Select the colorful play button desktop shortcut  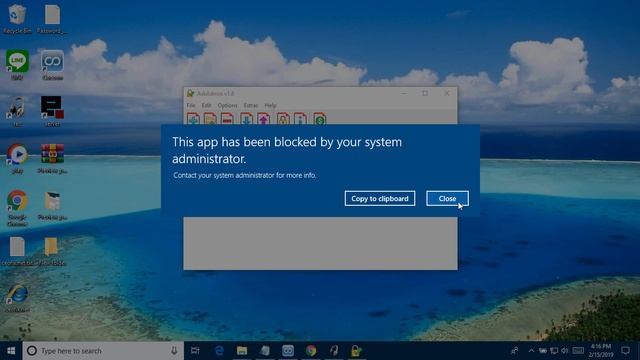(x=17, y=158)
